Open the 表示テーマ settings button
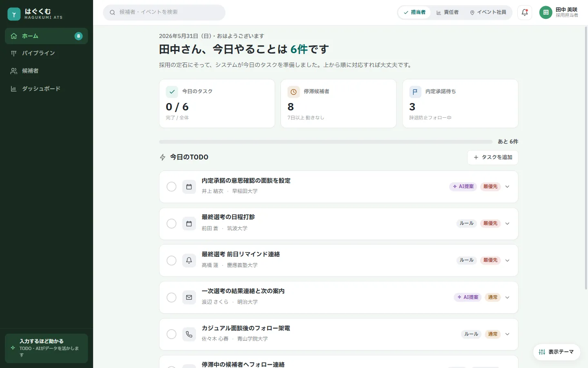This screenshot has height=368, width=588. click(557, 352)
